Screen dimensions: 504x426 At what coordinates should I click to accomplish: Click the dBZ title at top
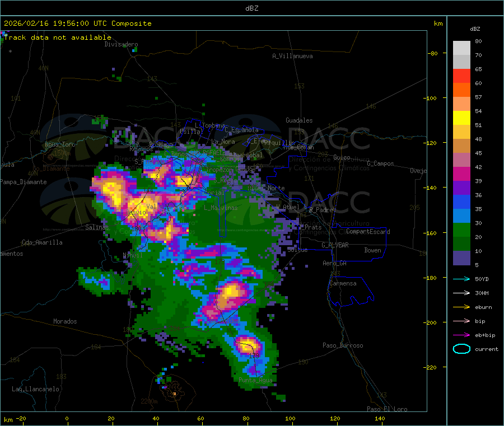(x=251, y=8)
